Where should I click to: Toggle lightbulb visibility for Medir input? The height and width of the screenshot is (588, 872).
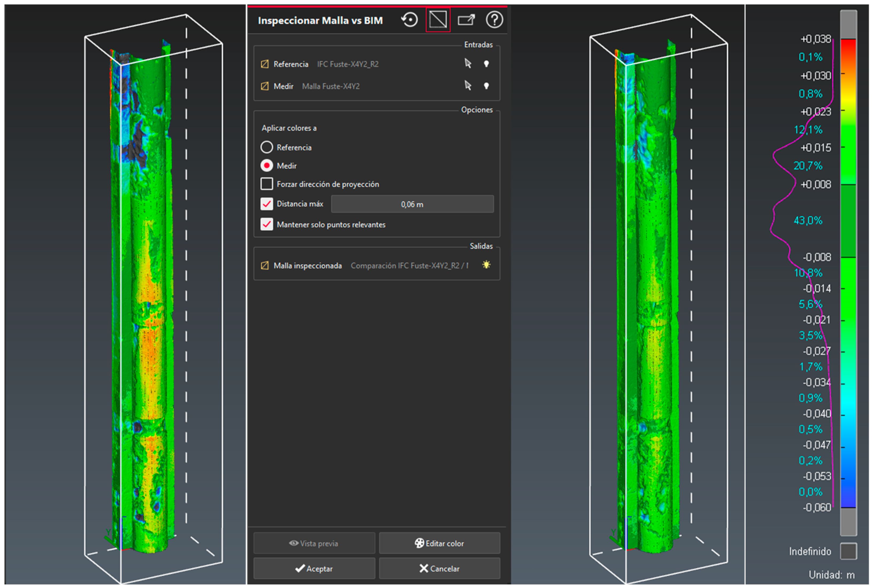click(x=486, y=86)
